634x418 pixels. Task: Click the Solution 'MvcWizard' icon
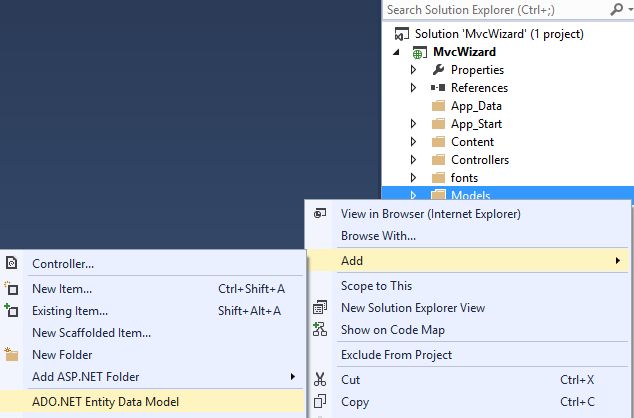pos(402,34)
